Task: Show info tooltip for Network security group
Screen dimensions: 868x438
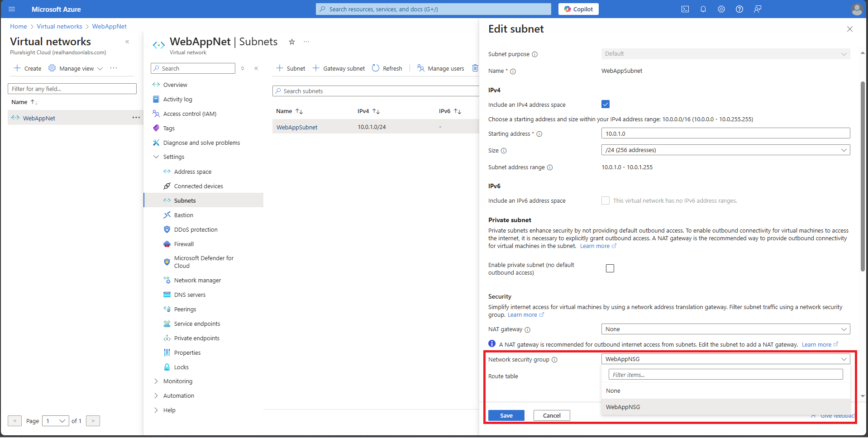Action: (x=554, y=360)
